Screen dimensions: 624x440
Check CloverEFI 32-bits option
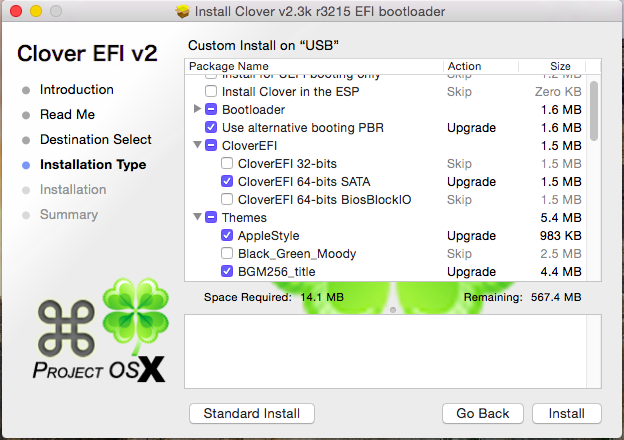click(x=227, y=164)
